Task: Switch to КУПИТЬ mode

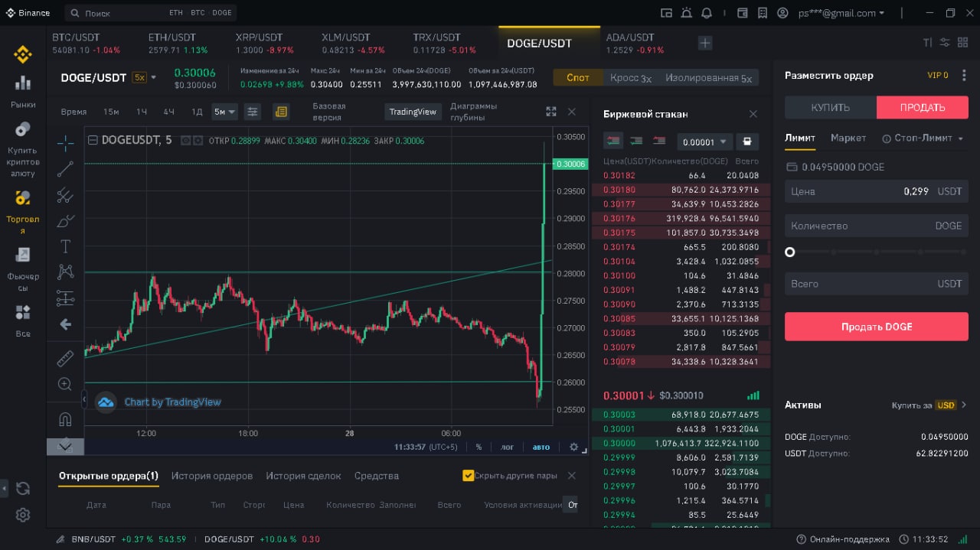Action: [831, 107]
